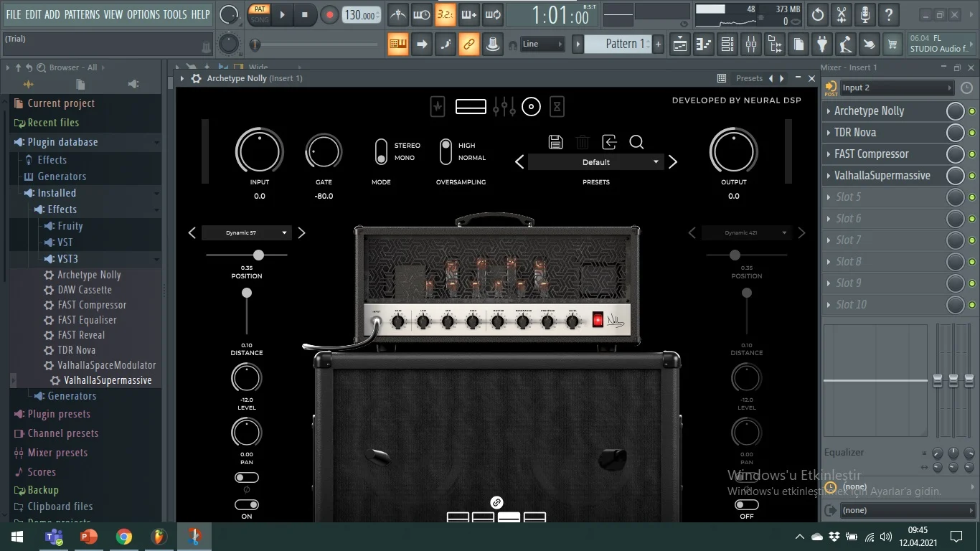Toggle the 3.2.1 countdown before recording
980x551 pixels.
(x=446, y=14)
